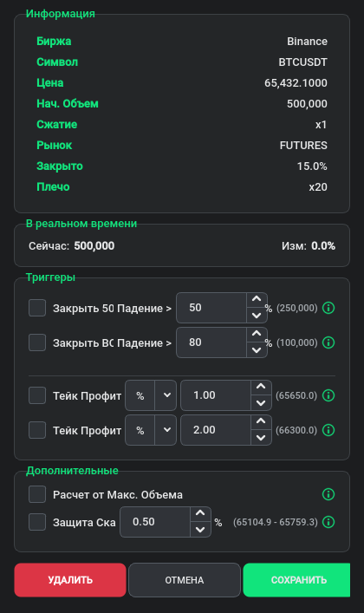364x613 pixels.
Task: Show info for 1.00 take profit row
Action: tap(328, 395)
